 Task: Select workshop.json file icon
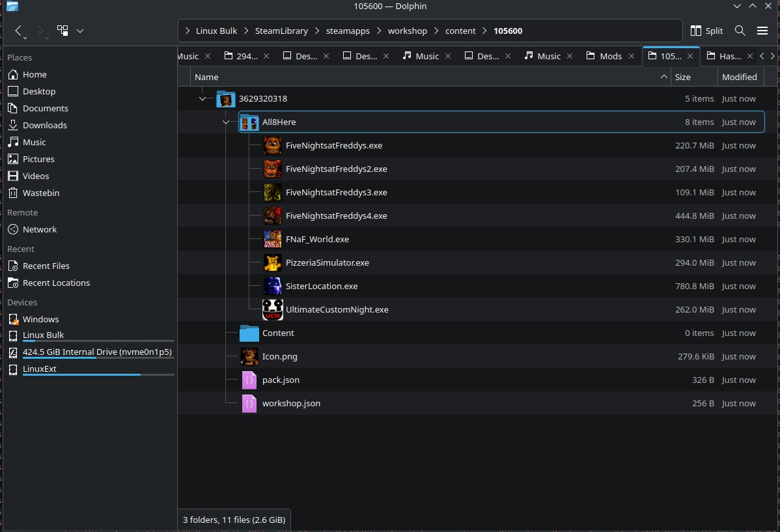point(249,403)
